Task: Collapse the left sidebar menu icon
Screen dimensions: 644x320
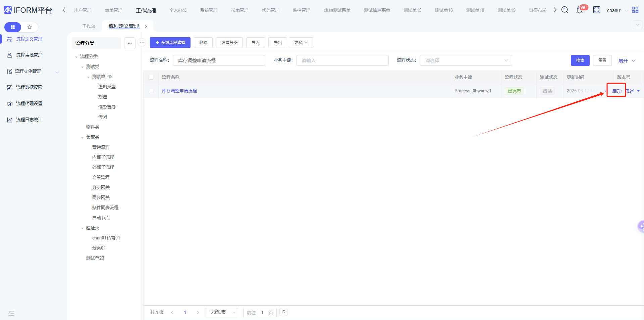Action: [x=11, y=313]
